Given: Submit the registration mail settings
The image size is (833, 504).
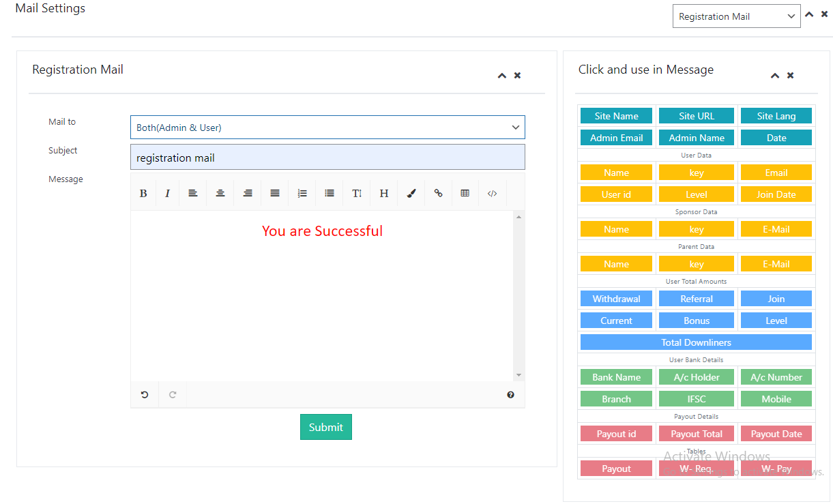Looking at the screenshot, I should pos(325,427).
